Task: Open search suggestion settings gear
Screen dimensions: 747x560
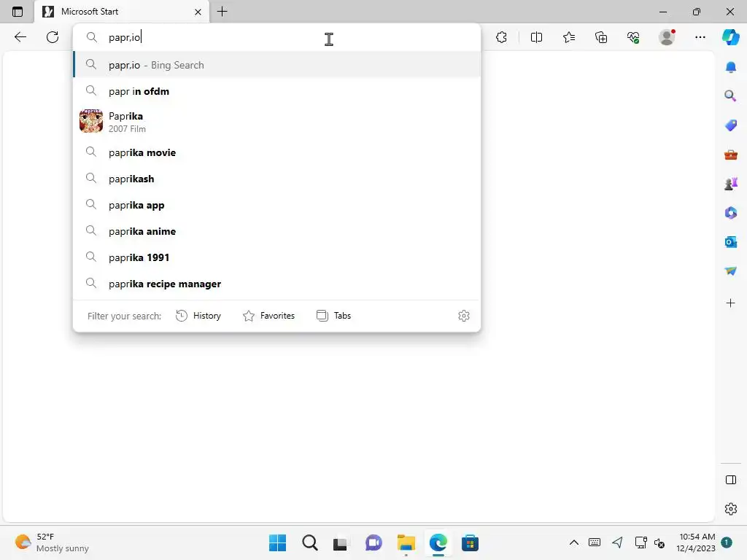Action: (463, 316)
